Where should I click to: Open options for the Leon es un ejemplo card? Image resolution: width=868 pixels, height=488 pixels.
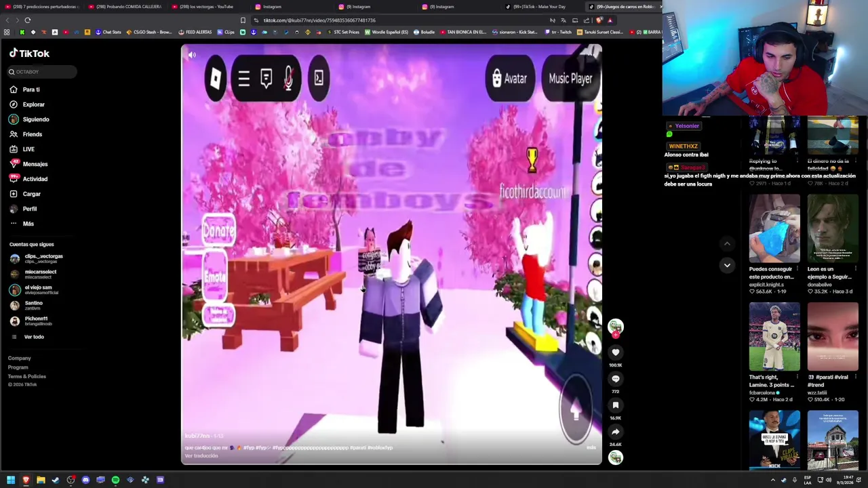click(x=856, y=269)
